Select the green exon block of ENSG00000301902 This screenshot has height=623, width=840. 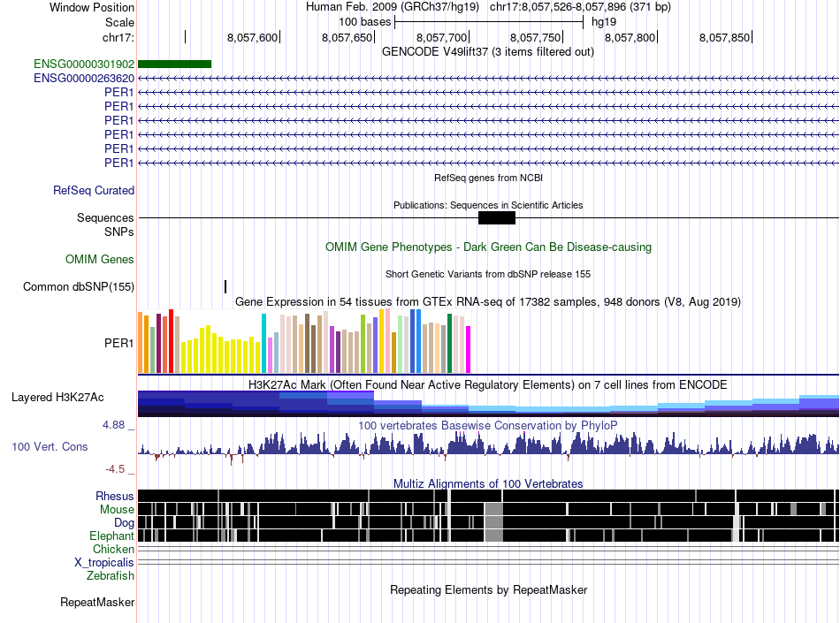(x=175, y=65)
